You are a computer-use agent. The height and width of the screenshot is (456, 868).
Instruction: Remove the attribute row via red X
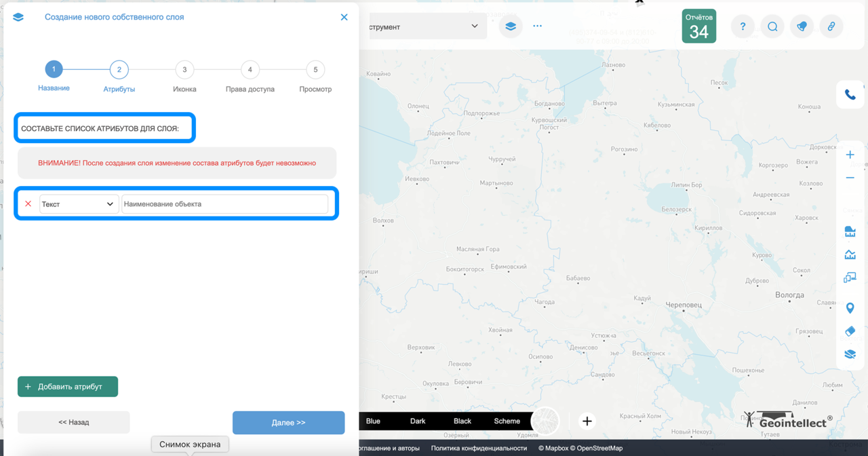coord(27,203)
